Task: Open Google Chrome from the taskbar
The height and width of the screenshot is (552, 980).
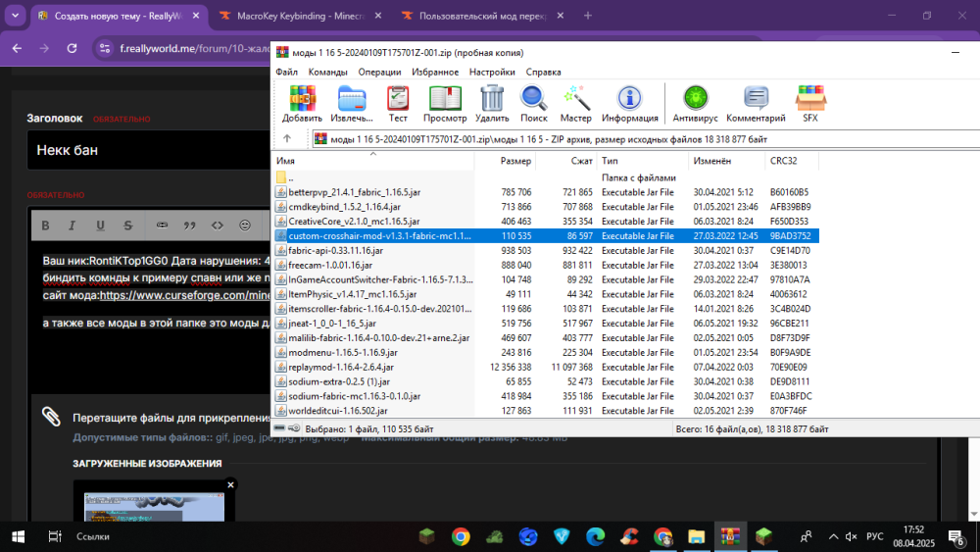Action: pos(461,536)
